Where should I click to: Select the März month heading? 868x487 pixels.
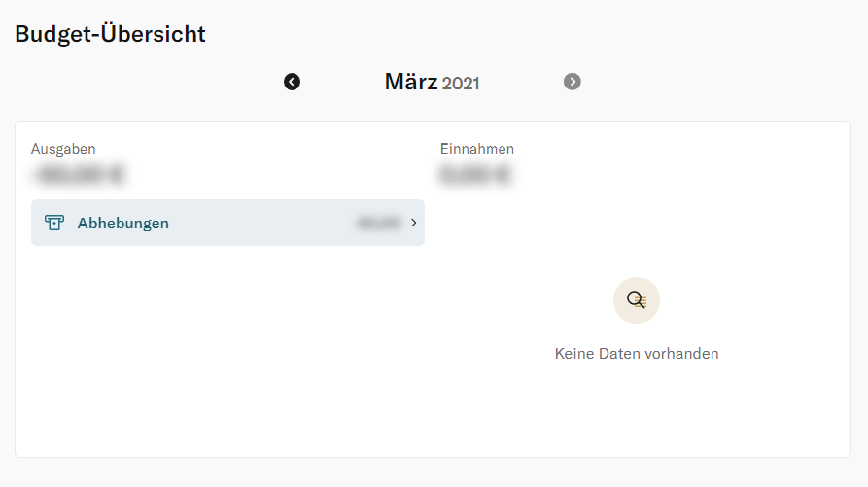(x=411, y=82)
